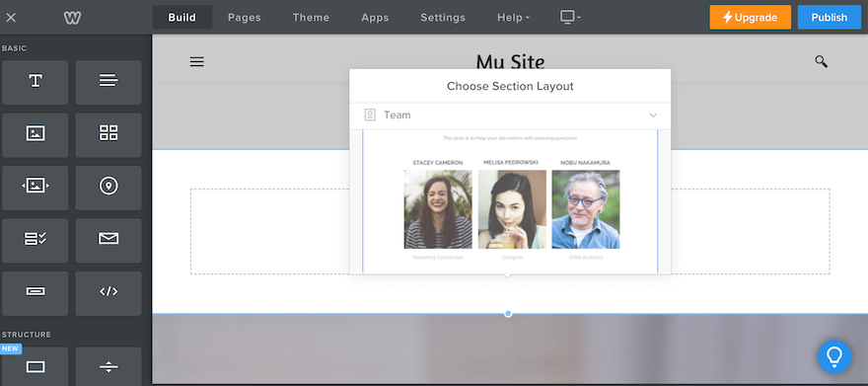Open the Settings tab

coord(443,17)
